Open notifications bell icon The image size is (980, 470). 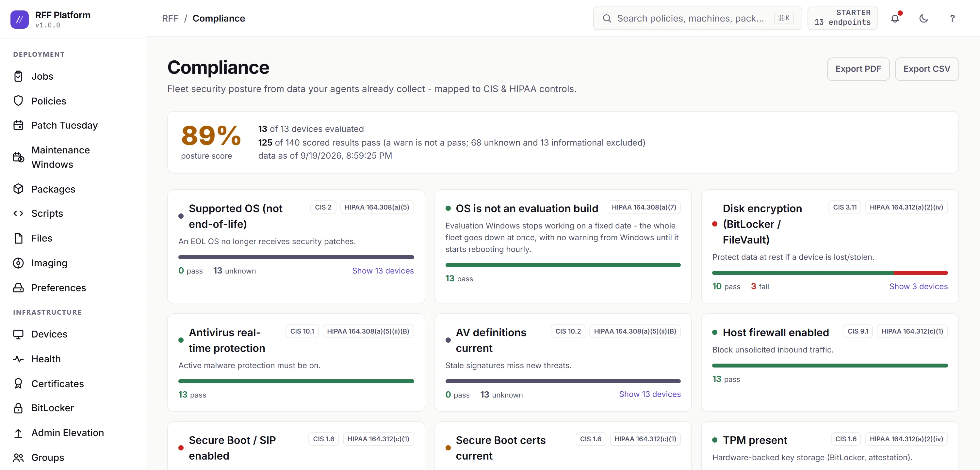pos(895,18)
